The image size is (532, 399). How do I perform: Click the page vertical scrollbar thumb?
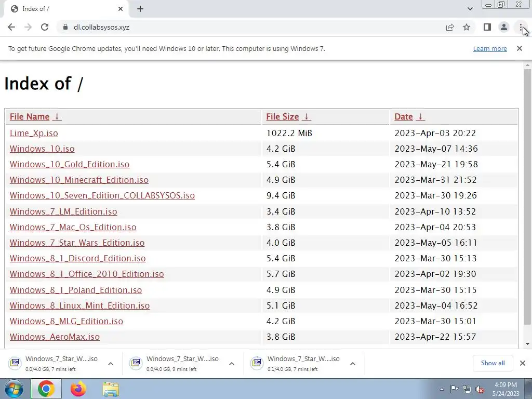click(x=527, y=196)
